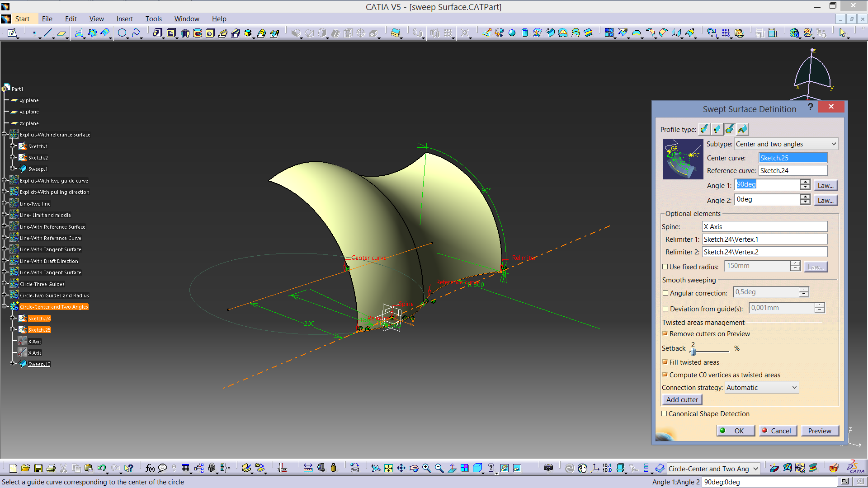The width and height of the screenshot is (868, 488).
Task: Toggle Deviation from guide(s) checkbox
Action: [665, 309]
